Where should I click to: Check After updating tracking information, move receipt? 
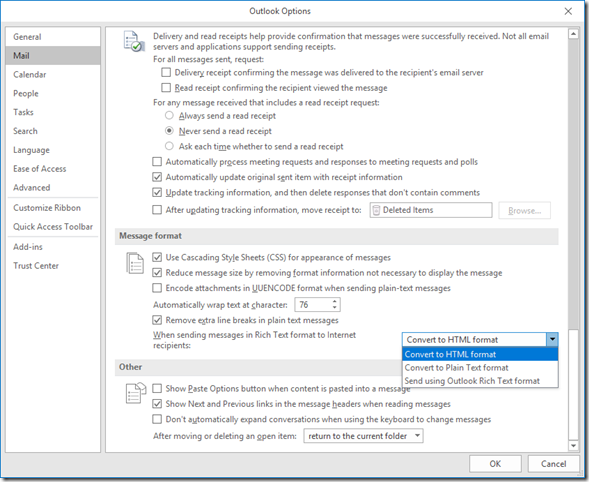(157, 210)
